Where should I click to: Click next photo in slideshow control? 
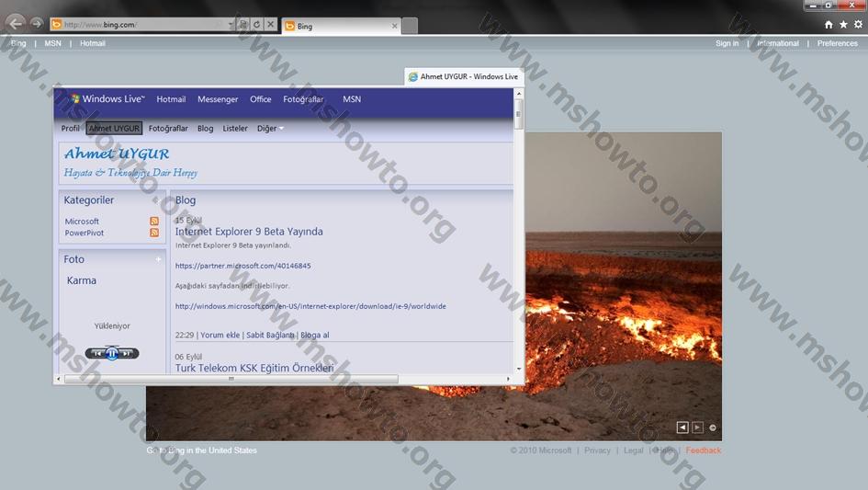click(x=127, y=353)
